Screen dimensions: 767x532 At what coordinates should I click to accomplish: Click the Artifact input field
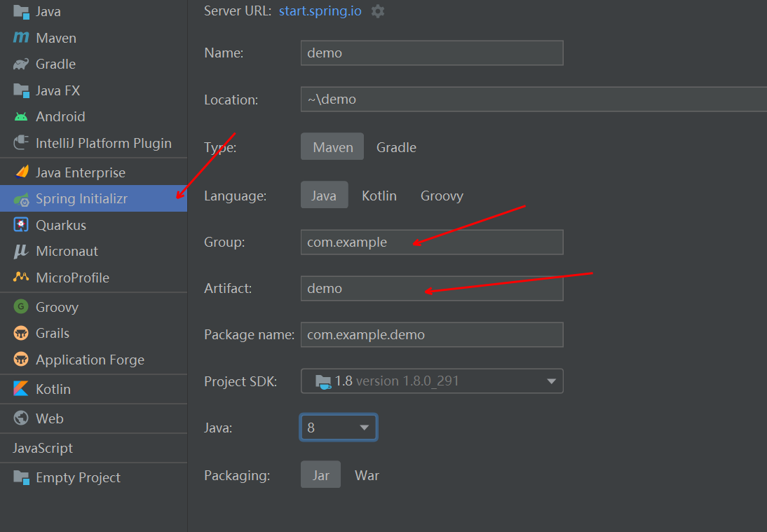click(432, 289)
